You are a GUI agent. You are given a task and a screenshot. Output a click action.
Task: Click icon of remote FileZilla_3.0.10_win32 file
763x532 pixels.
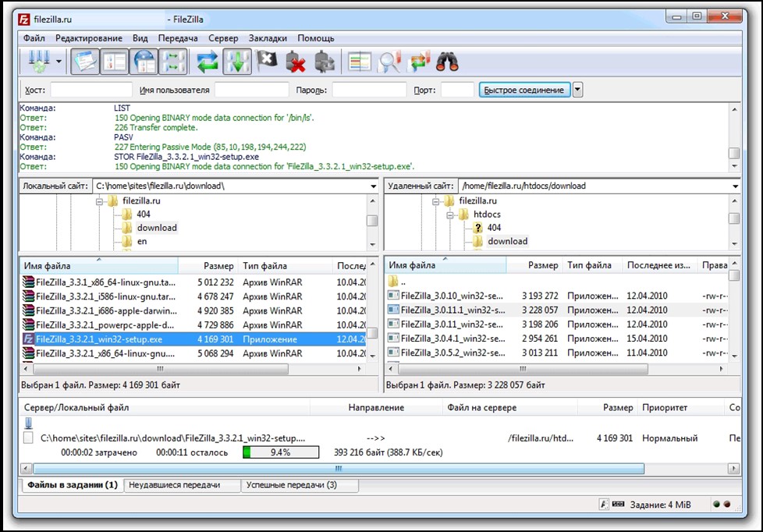(x=393, y=296)
